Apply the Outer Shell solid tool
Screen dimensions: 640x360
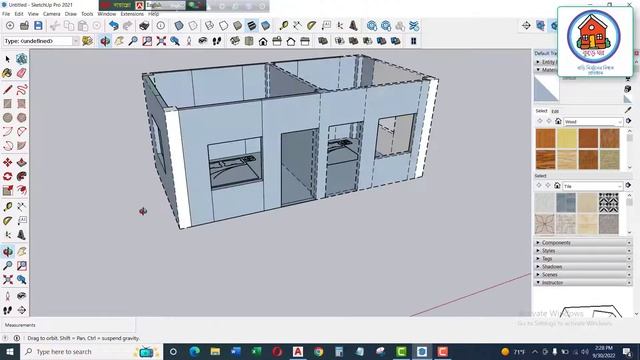(323, 41)
